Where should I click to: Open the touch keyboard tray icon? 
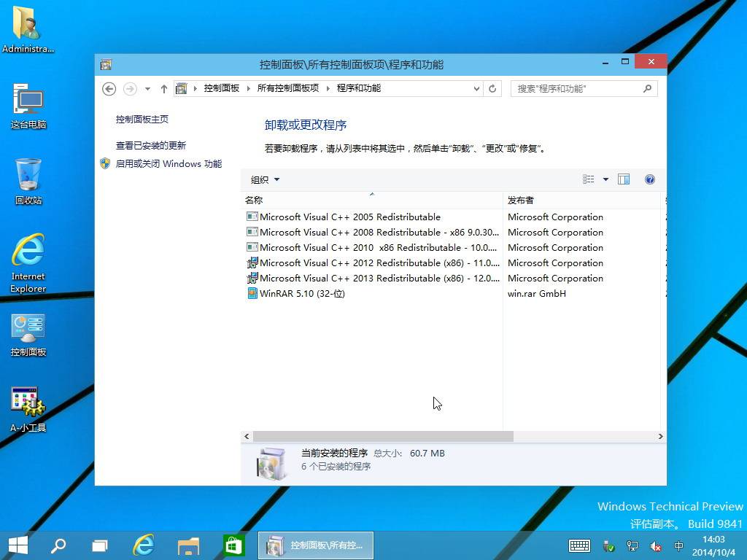[579, 545]
